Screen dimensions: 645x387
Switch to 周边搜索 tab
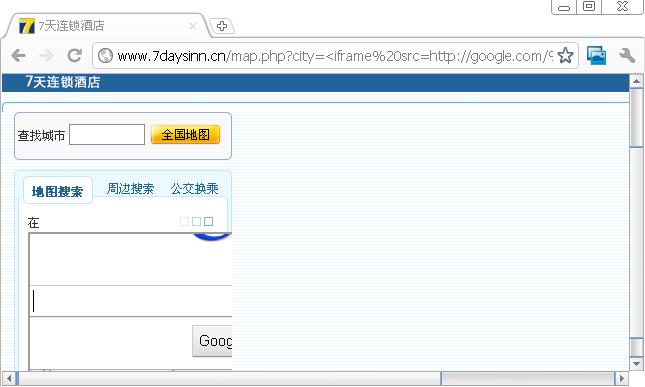(x=130, y=189)
